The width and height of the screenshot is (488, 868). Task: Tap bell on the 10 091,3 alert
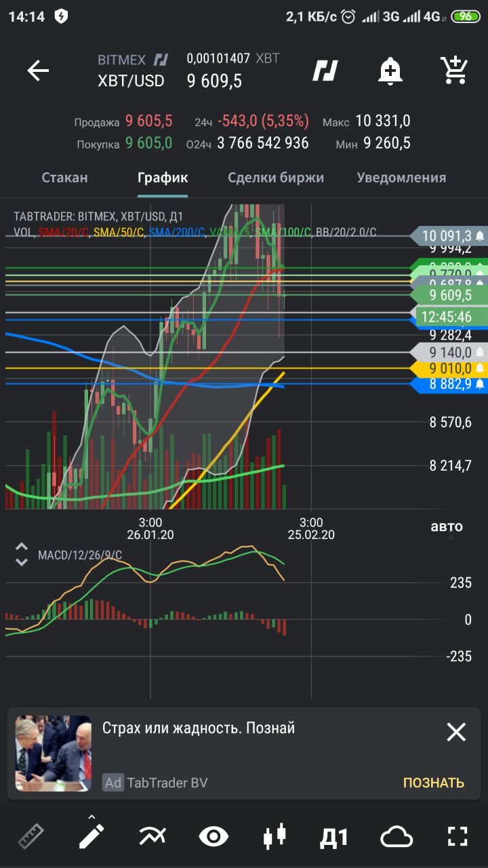(480, 236)
